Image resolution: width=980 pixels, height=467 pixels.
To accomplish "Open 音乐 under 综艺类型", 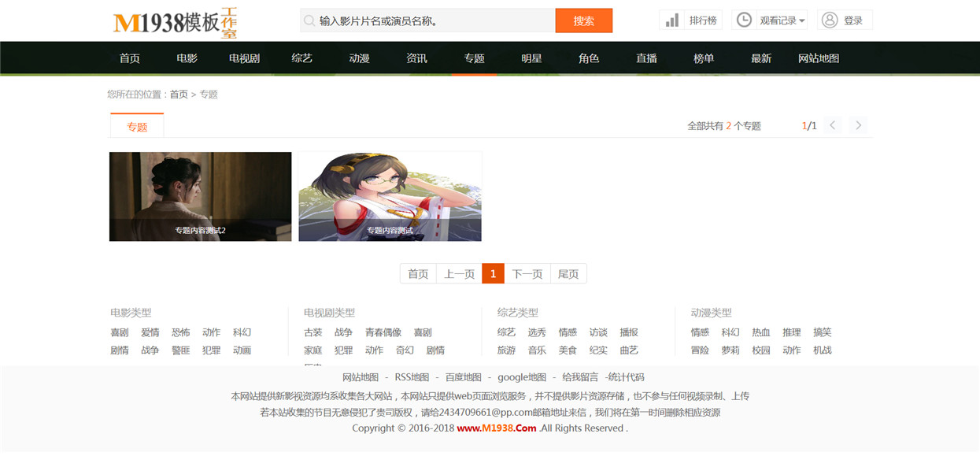I will [537, 350].
